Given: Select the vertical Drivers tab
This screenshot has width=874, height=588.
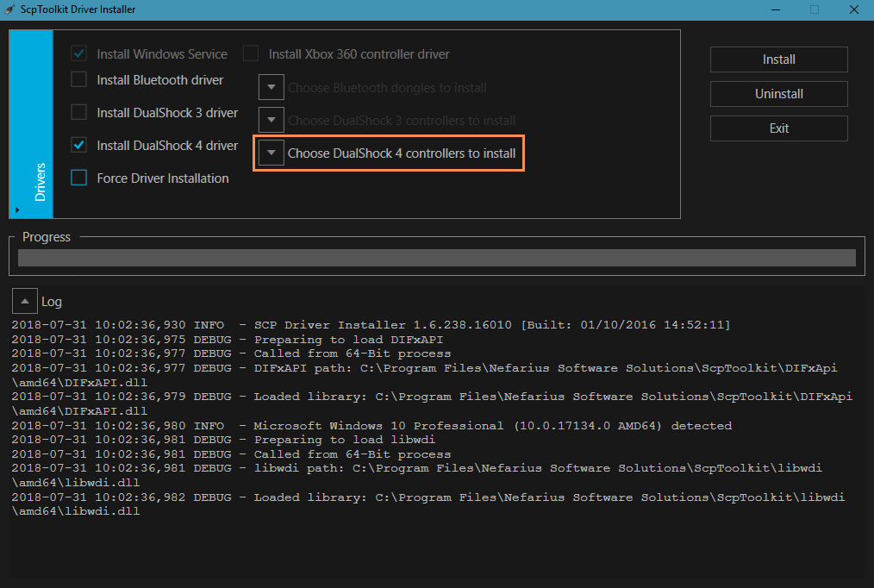Looking at the screenshot, I should click(x=40, y=181).
